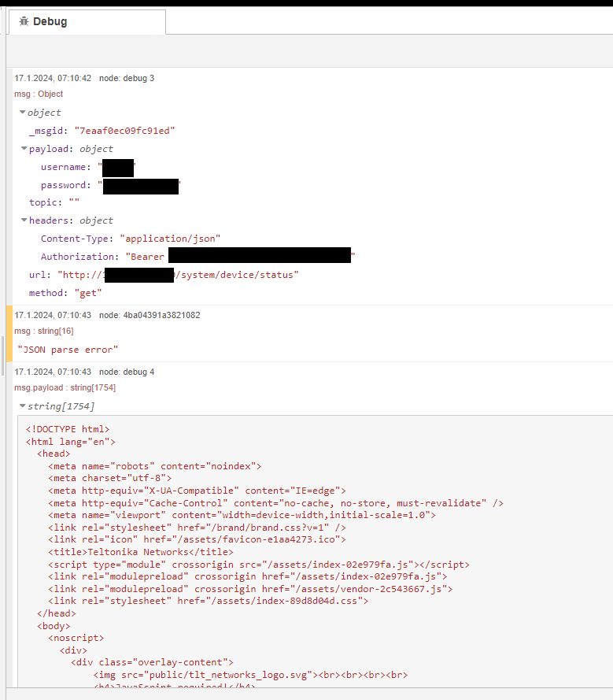Click 'msg.payload : string[1754]' label
The width and height of the screenshot is (613, 700).
[65, 387]
